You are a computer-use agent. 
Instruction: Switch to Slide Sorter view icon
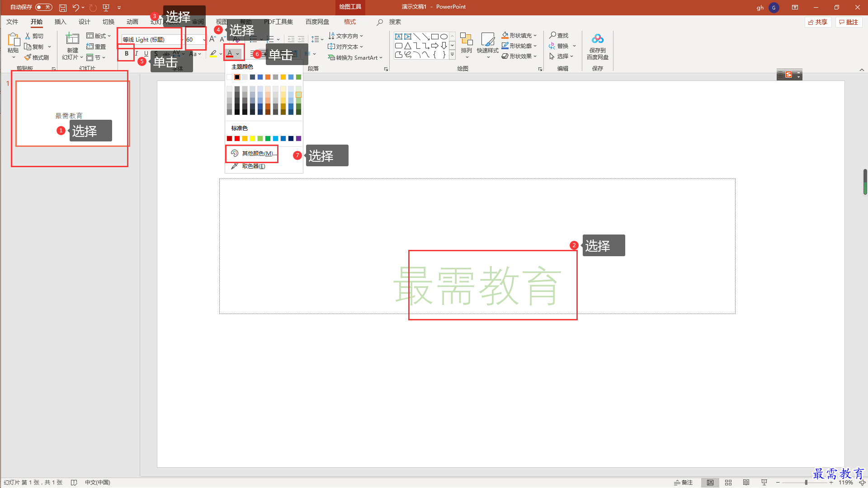728,483
